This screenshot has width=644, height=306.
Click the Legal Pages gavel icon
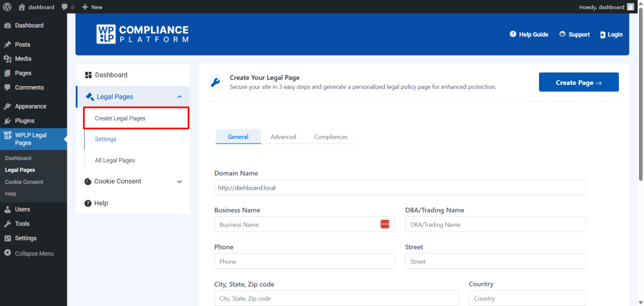pyautogui.click(x=89, y=97)
